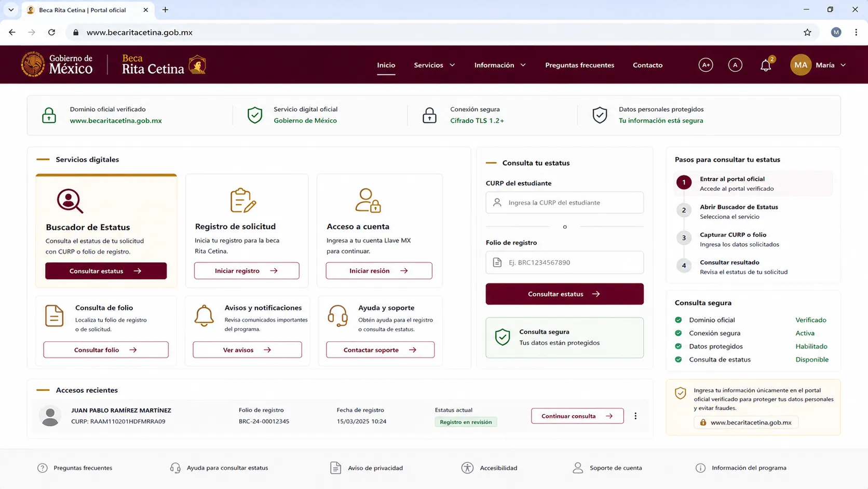Screen dimensions: 868x489
Task: Click the Acceso a cuenta person-lock icon
Action: pyautogui.click(x=368, y=200)
